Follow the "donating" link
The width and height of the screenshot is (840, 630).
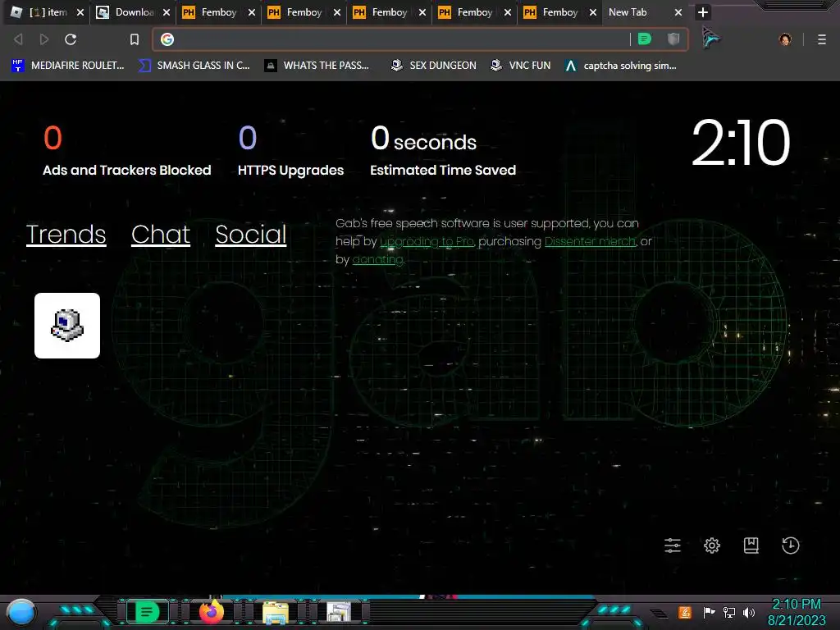pyautogui.click(x=377, y=260)
